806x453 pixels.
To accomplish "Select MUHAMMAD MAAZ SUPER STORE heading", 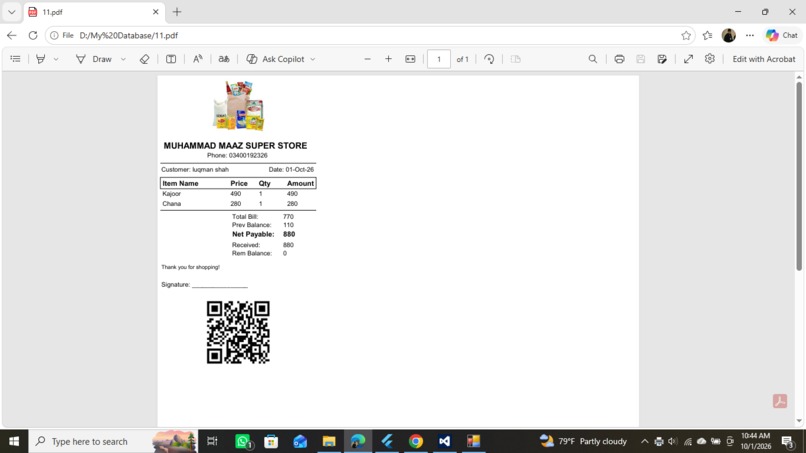I will pos(235,146).
